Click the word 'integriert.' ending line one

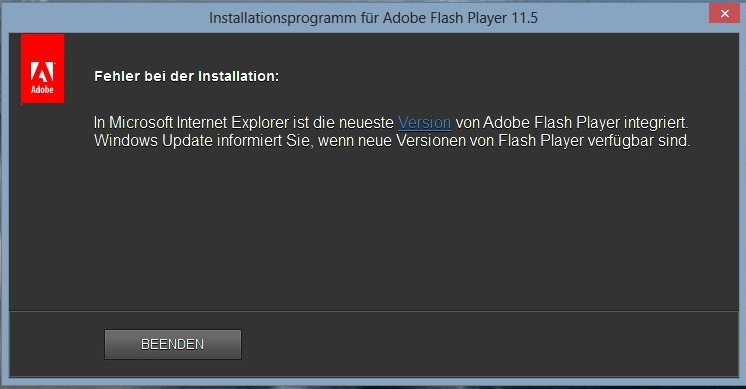tap(656, 123)
